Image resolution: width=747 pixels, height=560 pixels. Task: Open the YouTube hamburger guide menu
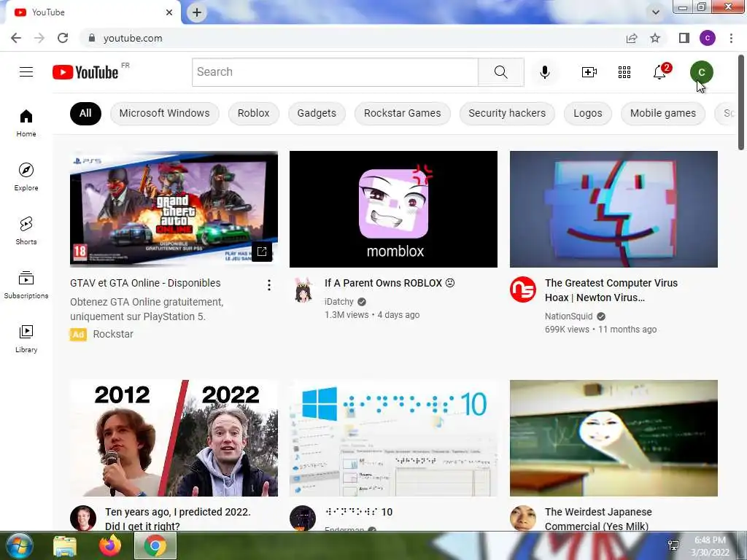pyautogui.click(x=26, y=72)
